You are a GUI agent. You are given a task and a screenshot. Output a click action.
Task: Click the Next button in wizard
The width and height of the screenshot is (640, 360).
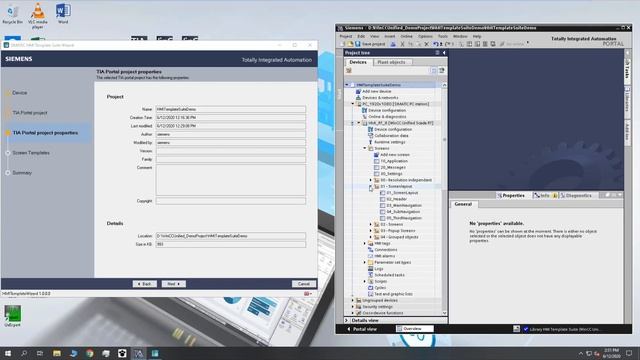coord(173,284)
